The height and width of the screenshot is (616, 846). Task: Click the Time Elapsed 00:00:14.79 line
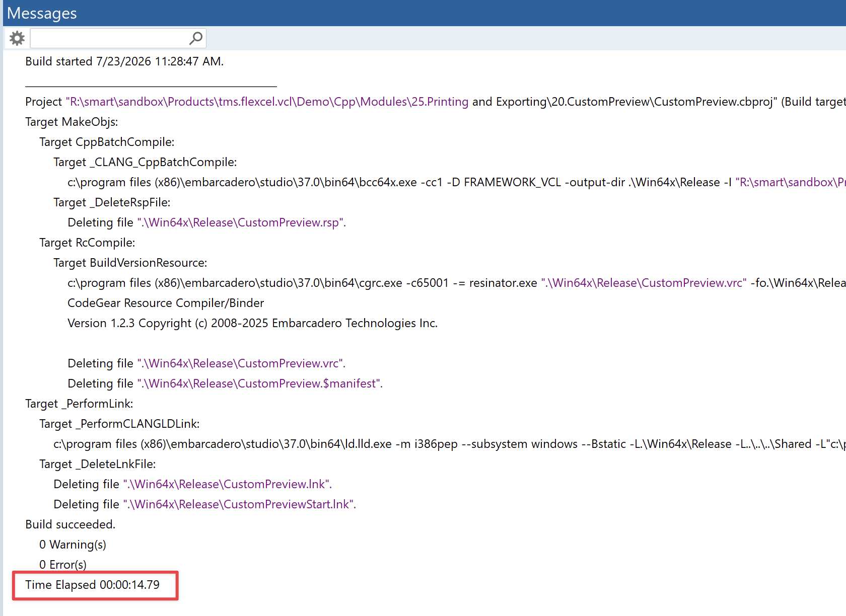coord(92,585)
